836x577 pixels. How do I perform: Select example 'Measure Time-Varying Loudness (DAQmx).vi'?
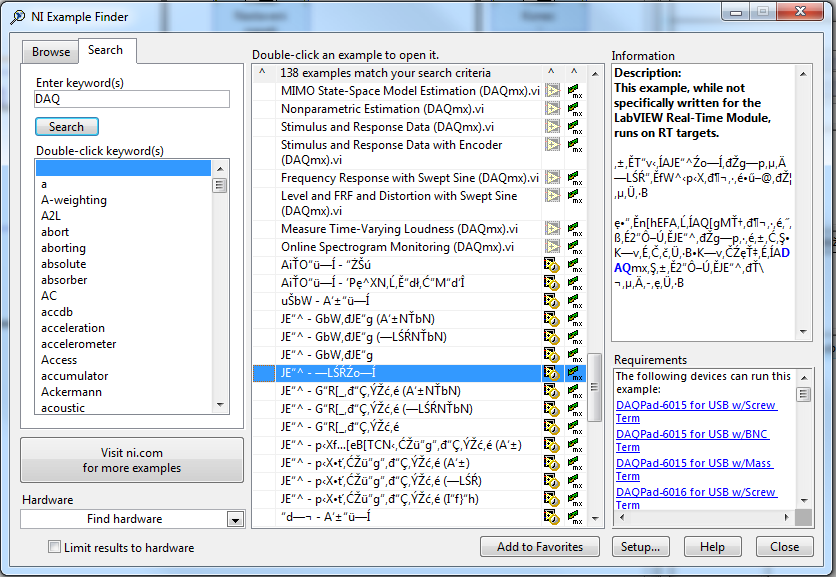pos(399,229)
